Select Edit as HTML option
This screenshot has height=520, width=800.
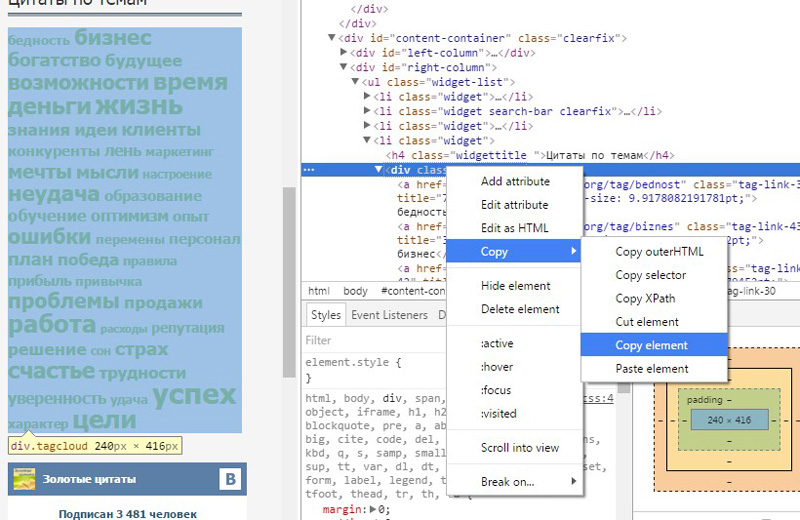[x=514, y=228]
